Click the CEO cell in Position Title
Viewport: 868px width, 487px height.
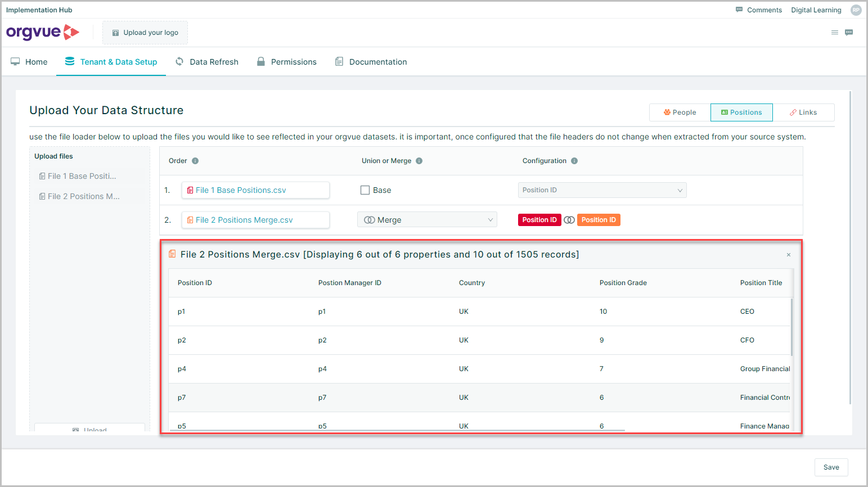click(747, 312)
